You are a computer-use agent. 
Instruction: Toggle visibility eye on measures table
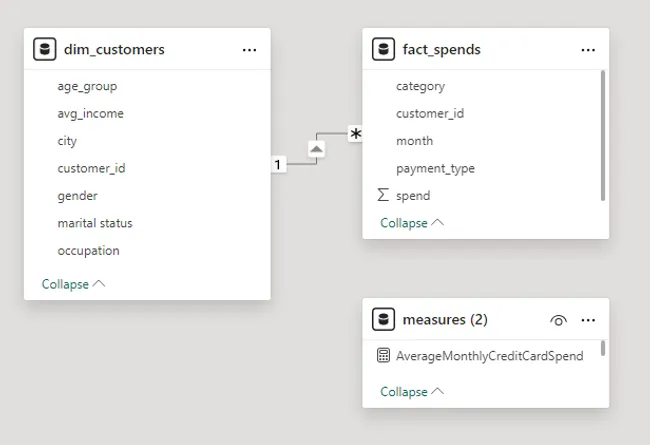click(558, 320)
